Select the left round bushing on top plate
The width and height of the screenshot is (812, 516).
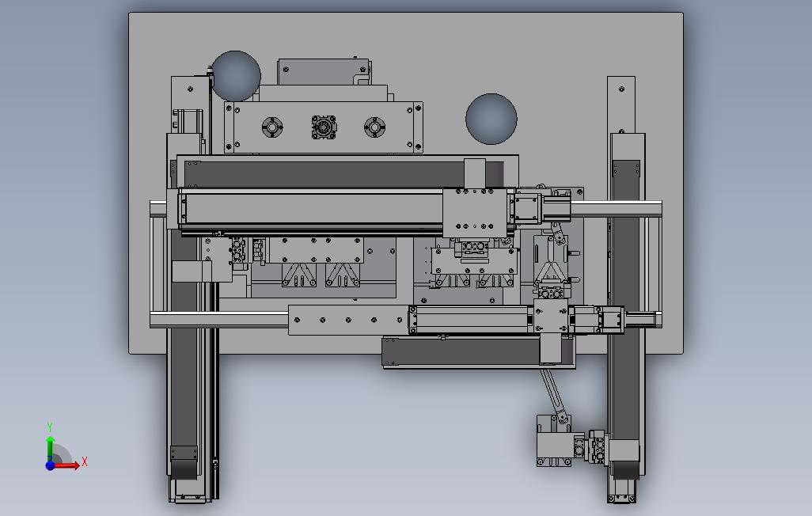(272, 127)
